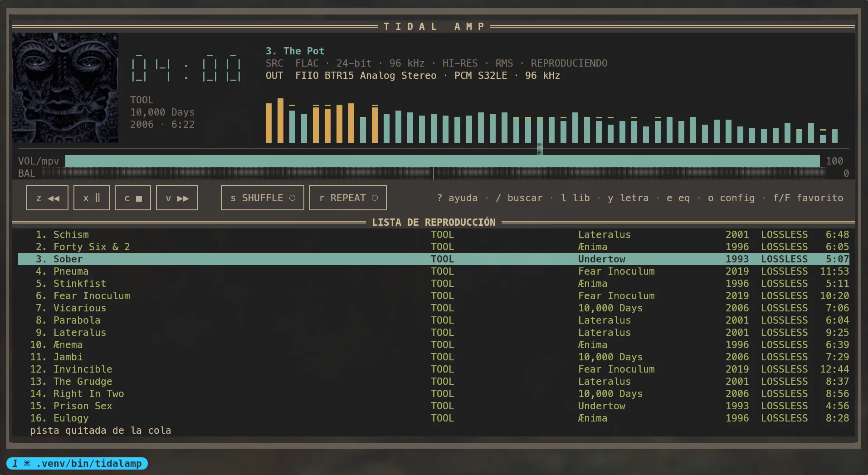Click the TOOL artist name under the clock
Image resolution: width=868 pixels, height=475 pixels.
142,100
